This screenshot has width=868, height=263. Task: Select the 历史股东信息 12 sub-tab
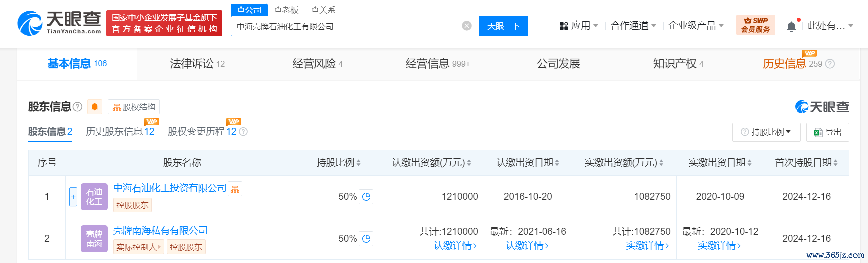click(120, 131)
